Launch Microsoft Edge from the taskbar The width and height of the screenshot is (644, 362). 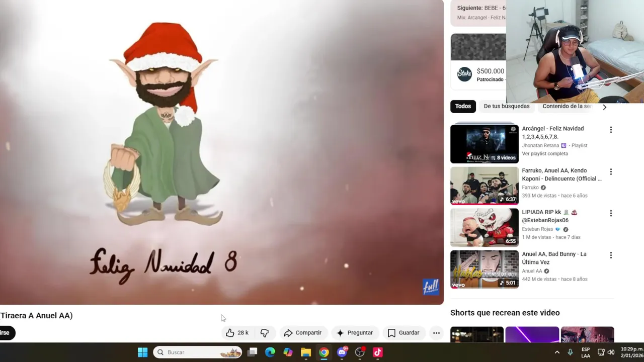click(270, 352)
